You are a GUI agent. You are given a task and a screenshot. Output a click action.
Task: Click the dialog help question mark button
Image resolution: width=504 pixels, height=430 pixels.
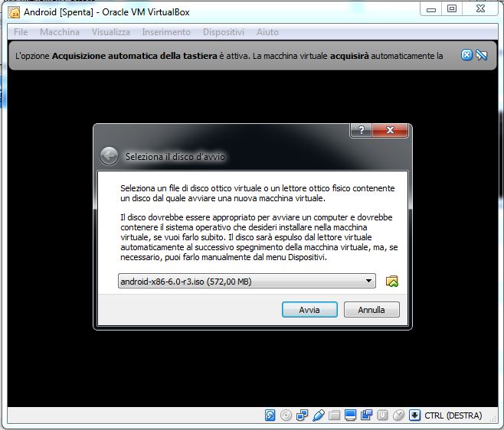tap(362, 131)
